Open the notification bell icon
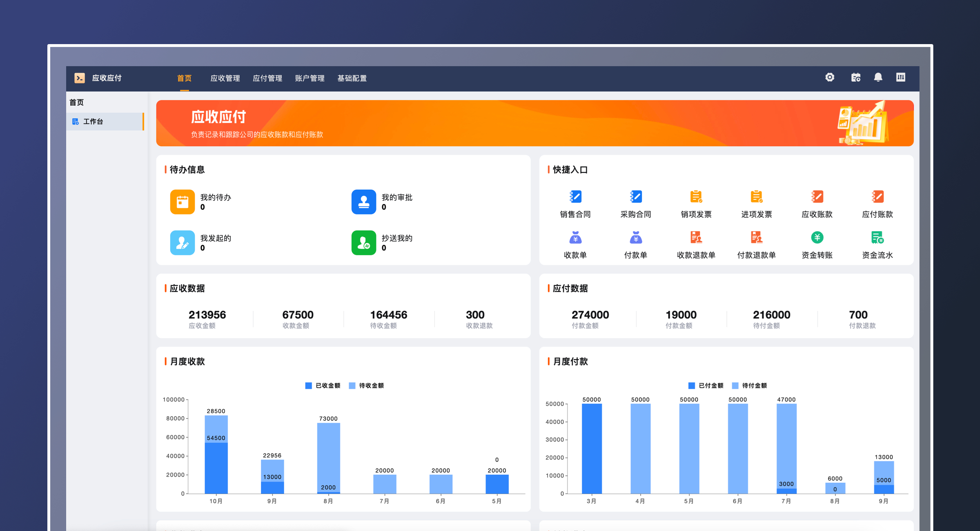980x531 pixels. [x=878, y=77]
